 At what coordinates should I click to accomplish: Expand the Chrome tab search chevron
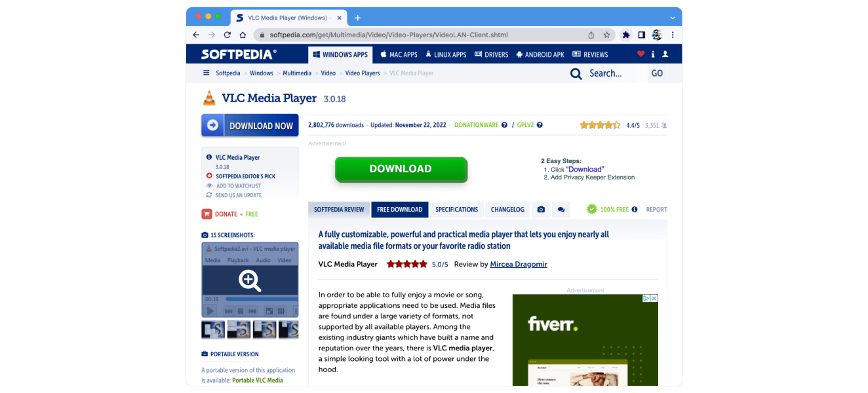pos(673,18)
